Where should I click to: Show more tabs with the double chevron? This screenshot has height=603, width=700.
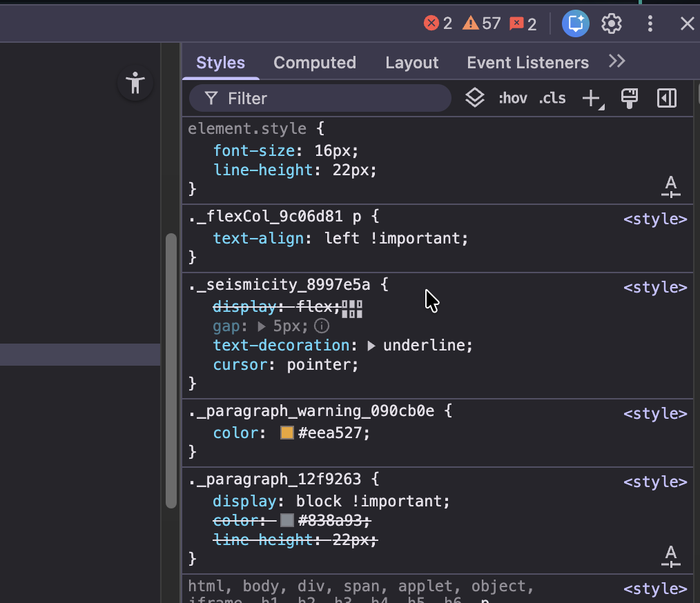[616, 61]
